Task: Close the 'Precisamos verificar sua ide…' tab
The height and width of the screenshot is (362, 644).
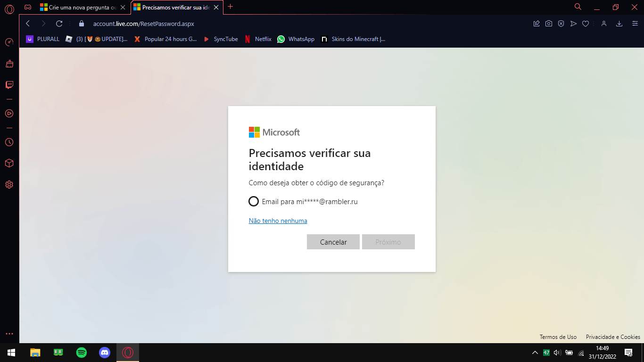Action: (x=216, y=7)
